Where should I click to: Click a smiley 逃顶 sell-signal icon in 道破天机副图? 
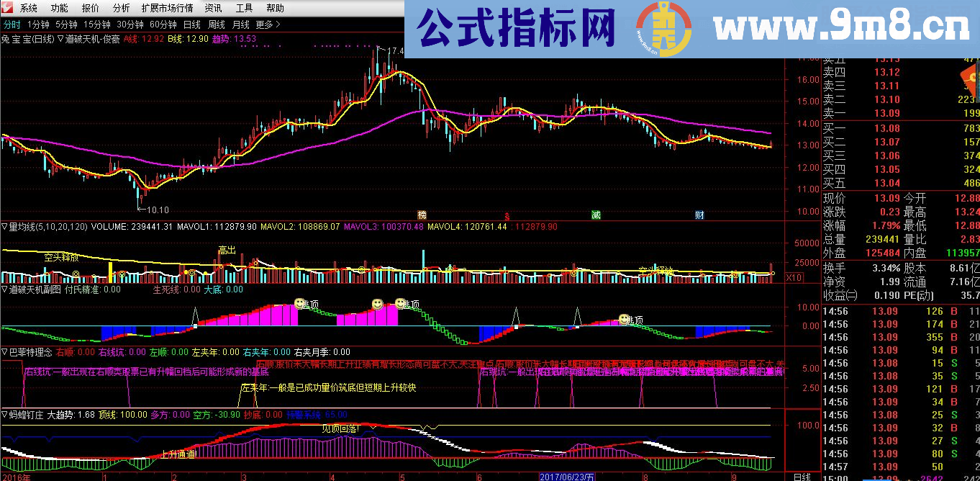click(297, 304)
